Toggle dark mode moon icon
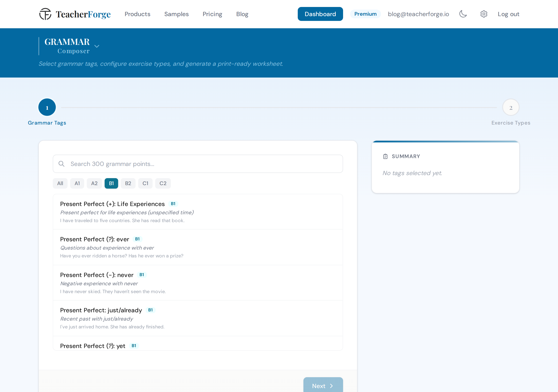This screenshot has height=392, width=558. [x=463, y=14]
